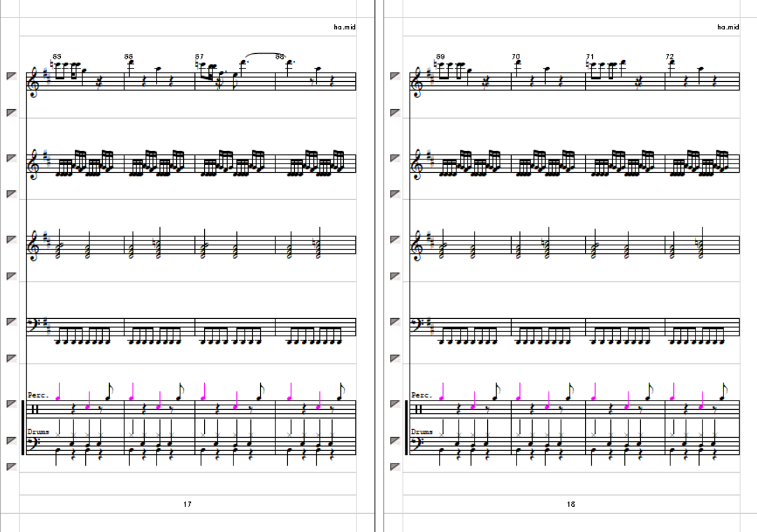Select page number 17 in the footer
The width and height of the screenshot is (757, 532).
pos(187,504)
